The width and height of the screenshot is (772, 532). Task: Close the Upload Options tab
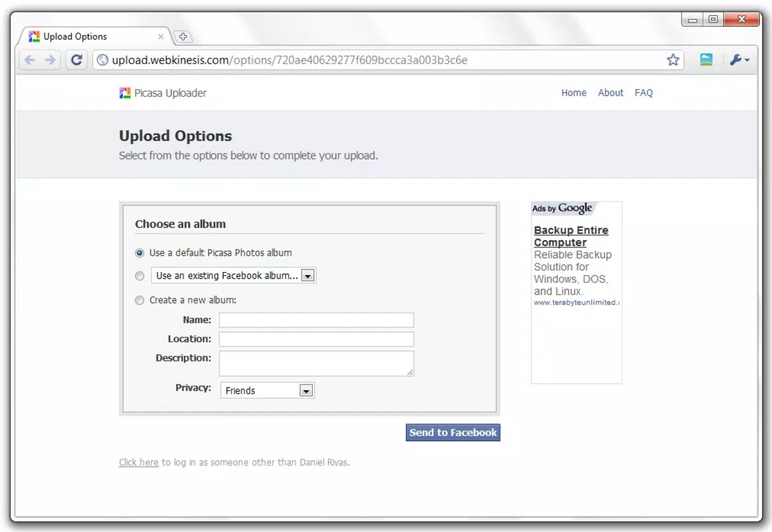(x=160, y=37)
